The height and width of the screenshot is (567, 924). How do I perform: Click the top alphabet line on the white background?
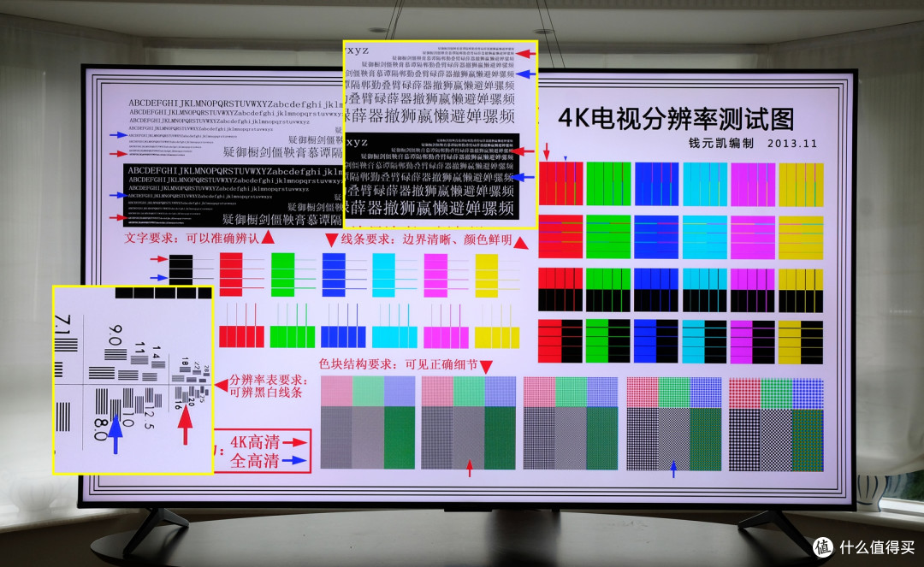[x=235, y=103]
